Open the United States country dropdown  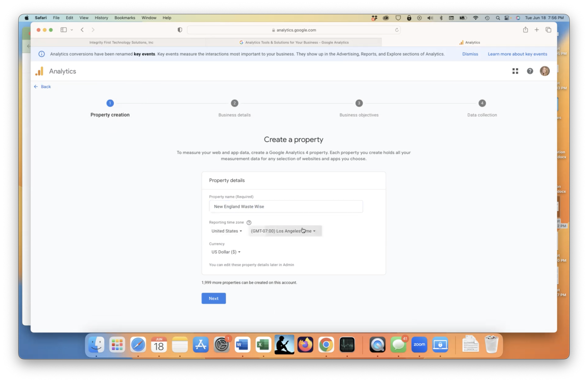point(226,231)
